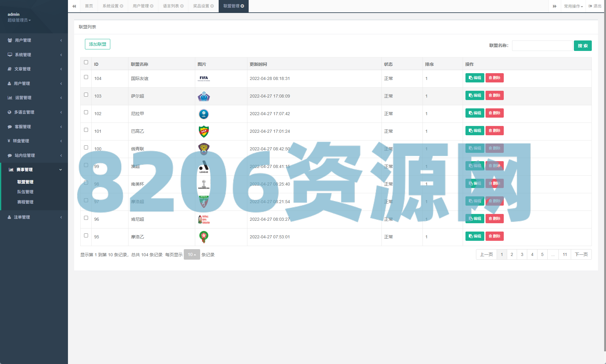Click the 添加联盟 button
This screenshot has height=364, width=606.
(98, 44)
